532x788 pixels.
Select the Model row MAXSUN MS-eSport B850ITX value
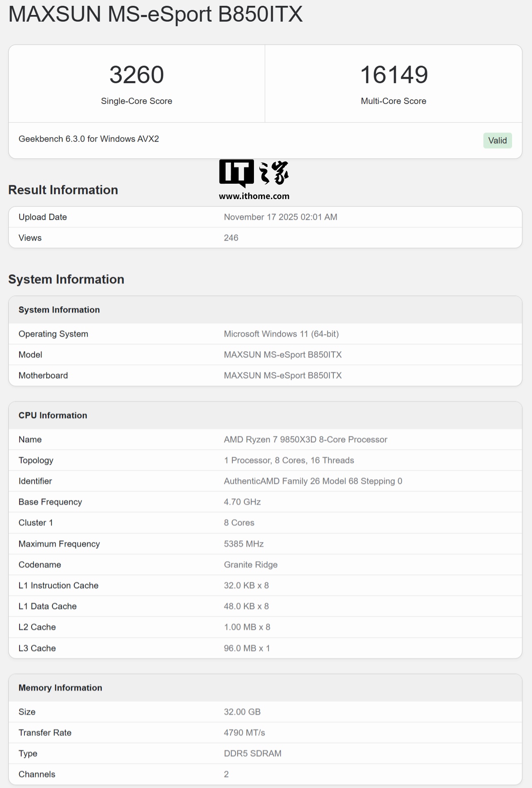[x=283, y=355]
